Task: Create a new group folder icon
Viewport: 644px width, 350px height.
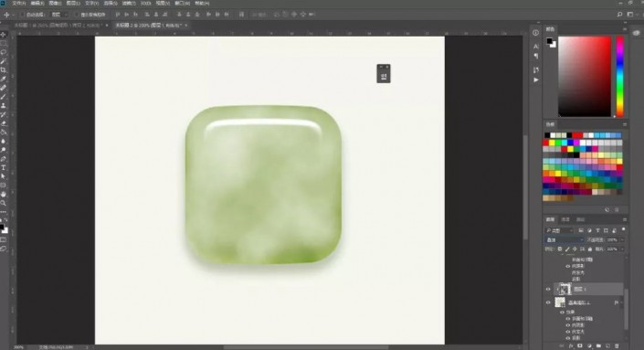Action: click(598, 346)
